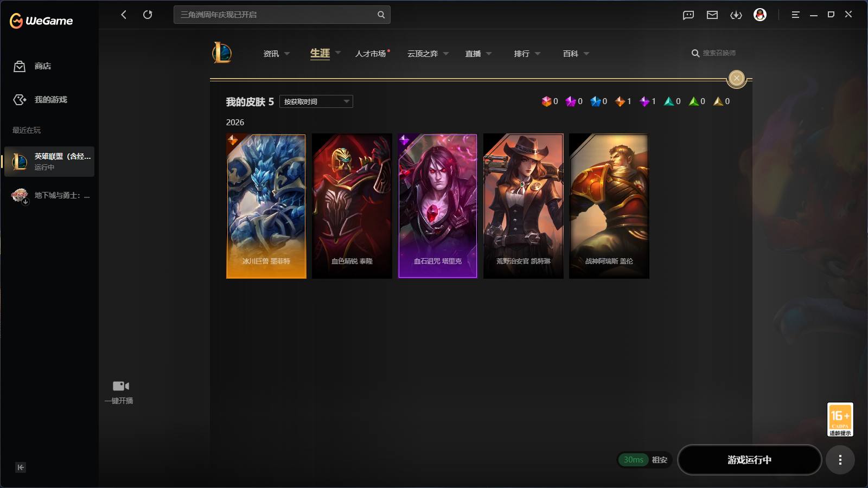Image resolution: width=868 pixels, height=488 pixels.
Task: Start 一键开播 camera streaming
Action: pos(120,393)
